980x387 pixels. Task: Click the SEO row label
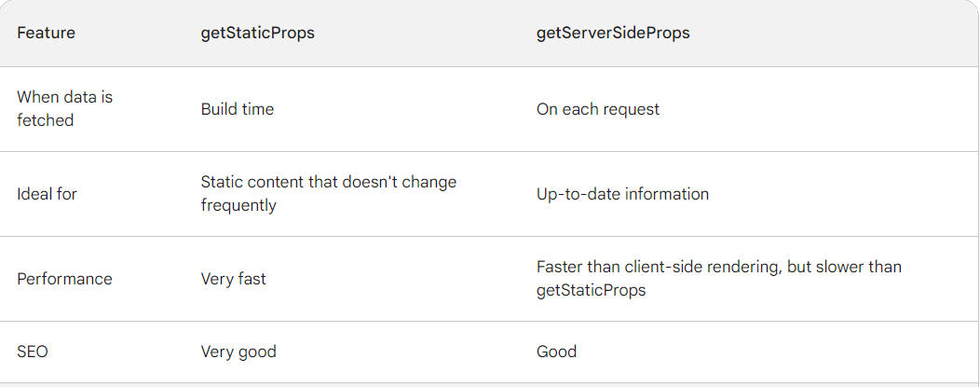(x=33, y=352)
